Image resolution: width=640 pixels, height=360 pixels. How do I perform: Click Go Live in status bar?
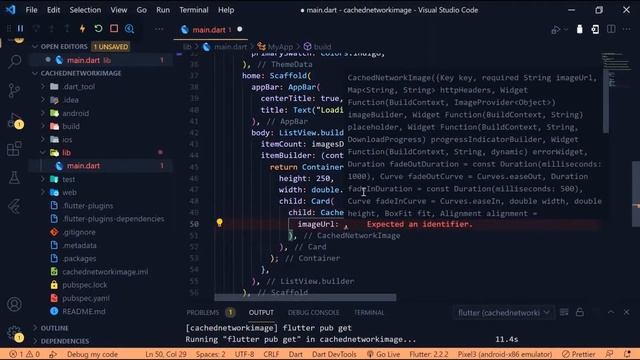coord(383,354)
